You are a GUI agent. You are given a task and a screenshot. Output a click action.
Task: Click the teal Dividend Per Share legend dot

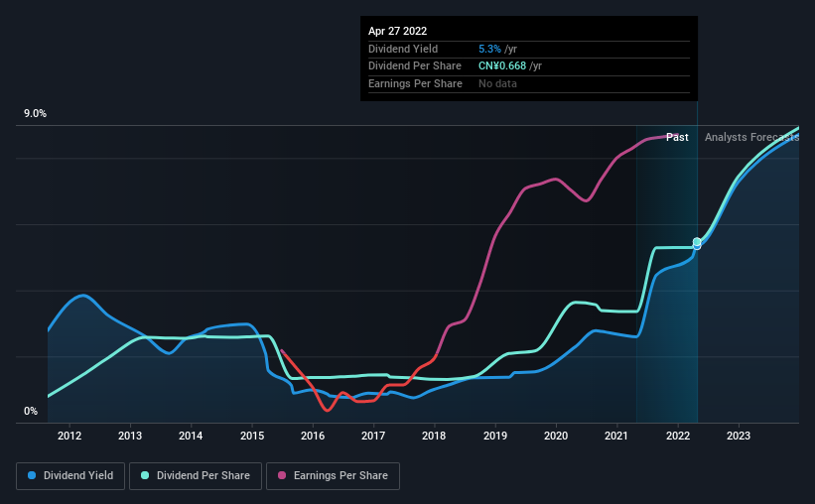145,475
